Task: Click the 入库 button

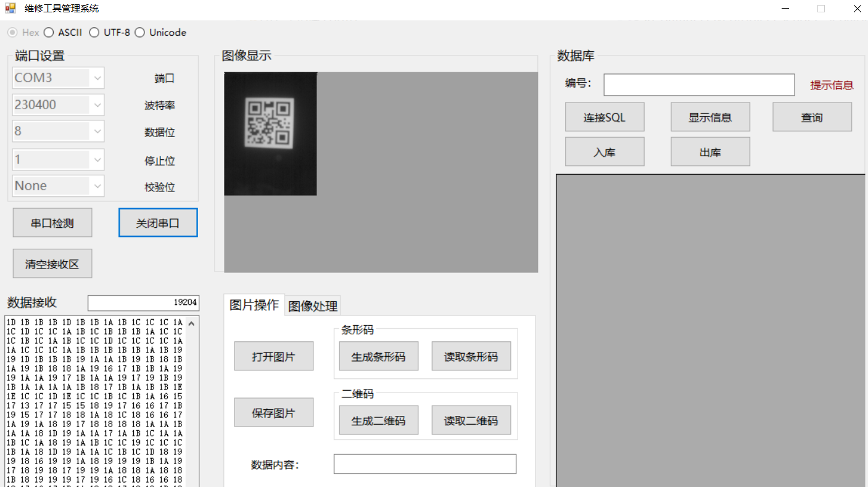Action: click(x=605, y=151)
